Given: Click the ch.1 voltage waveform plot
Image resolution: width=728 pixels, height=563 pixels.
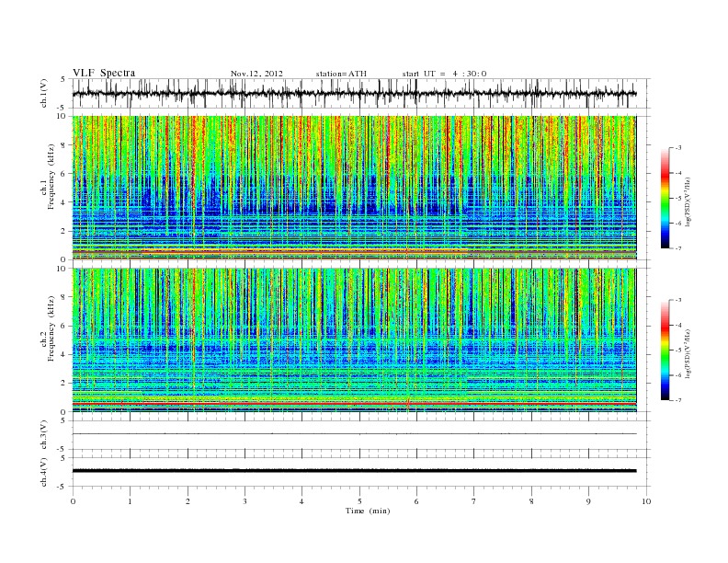Looking at the screenshot, I should pyautogui.click(x=360, y=93).
